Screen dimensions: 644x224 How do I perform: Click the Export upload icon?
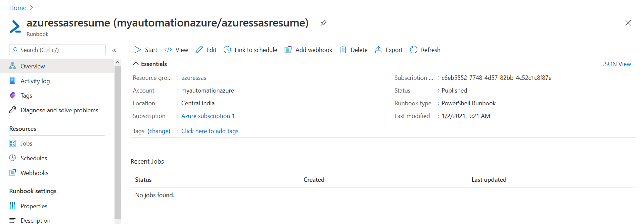378,50
